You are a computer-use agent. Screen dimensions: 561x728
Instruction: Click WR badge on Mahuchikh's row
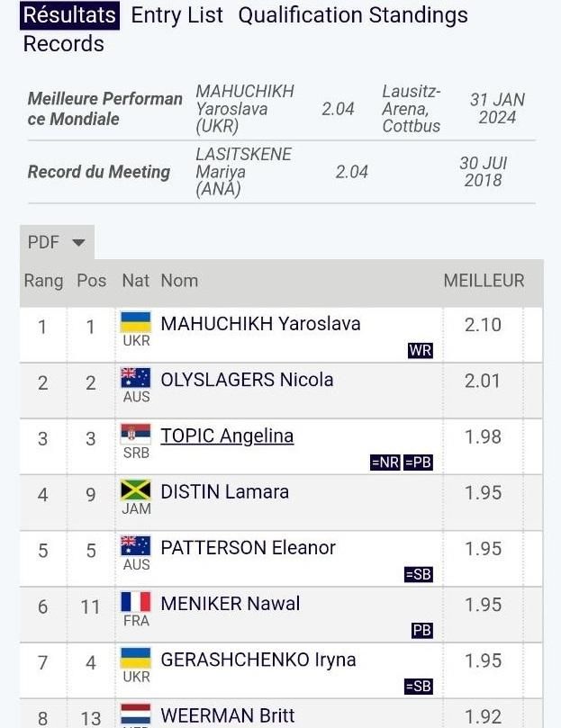tap(421, 351)
